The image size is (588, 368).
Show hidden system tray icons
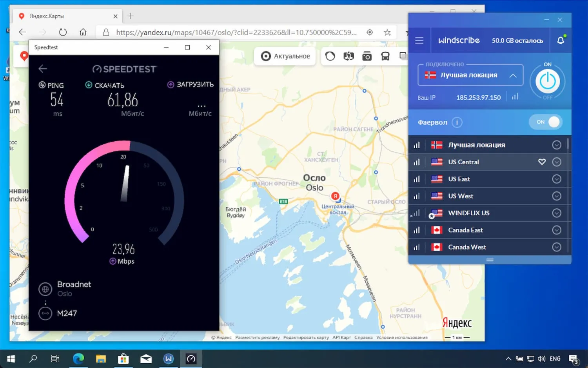[x=508, y=359]
